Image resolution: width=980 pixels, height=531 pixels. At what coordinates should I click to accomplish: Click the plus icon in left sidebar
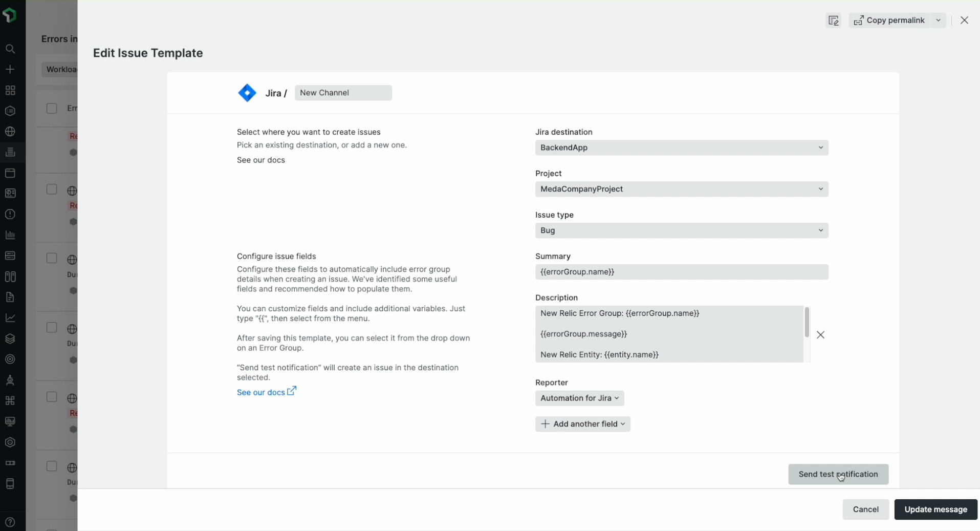(x=10, y=70)
